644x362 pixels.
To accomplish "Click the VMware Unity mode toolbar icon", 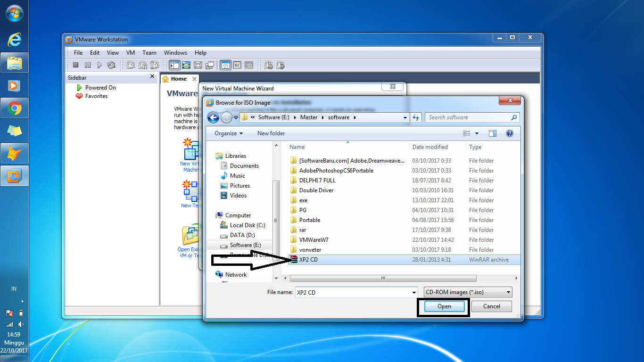I will (x=210, y=65).
